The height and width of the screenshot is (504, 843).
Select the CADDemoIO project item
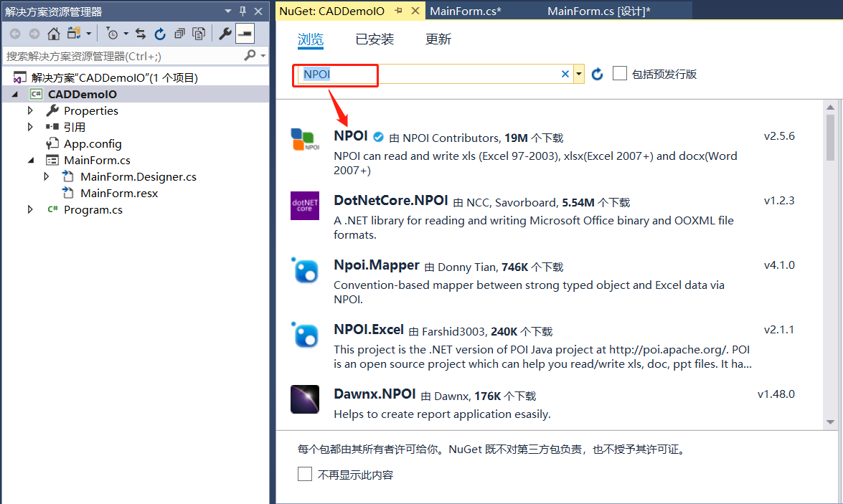(83, 95)
